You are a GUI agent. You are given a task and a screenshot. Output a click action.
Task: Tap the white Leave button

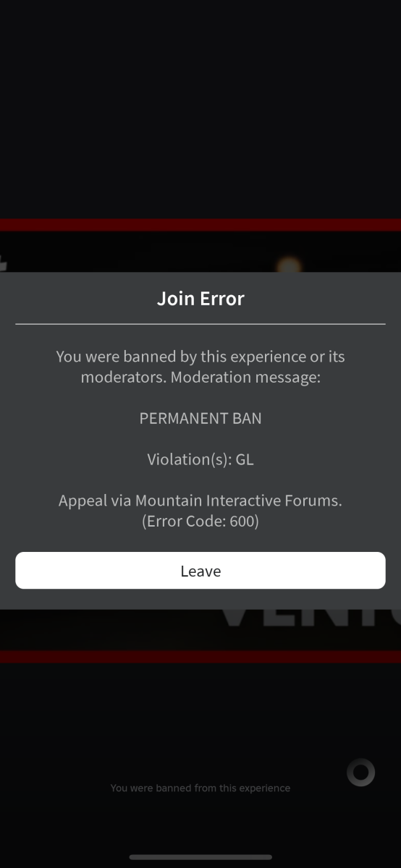click(200, 571)
